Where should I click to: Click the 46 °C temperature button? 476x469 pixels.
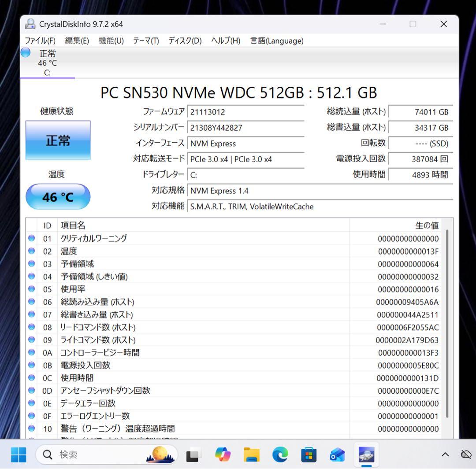[x=58, y=197]
